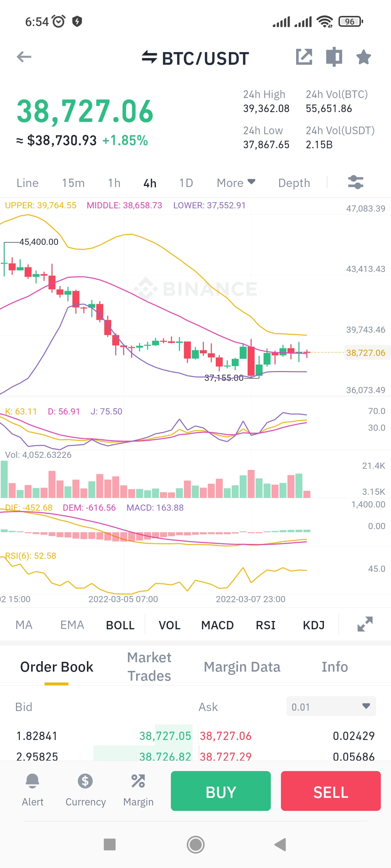Tap the 24h High value 39,362.08
This screenshot has width=391, height=868.
click(x=266, y=109)
